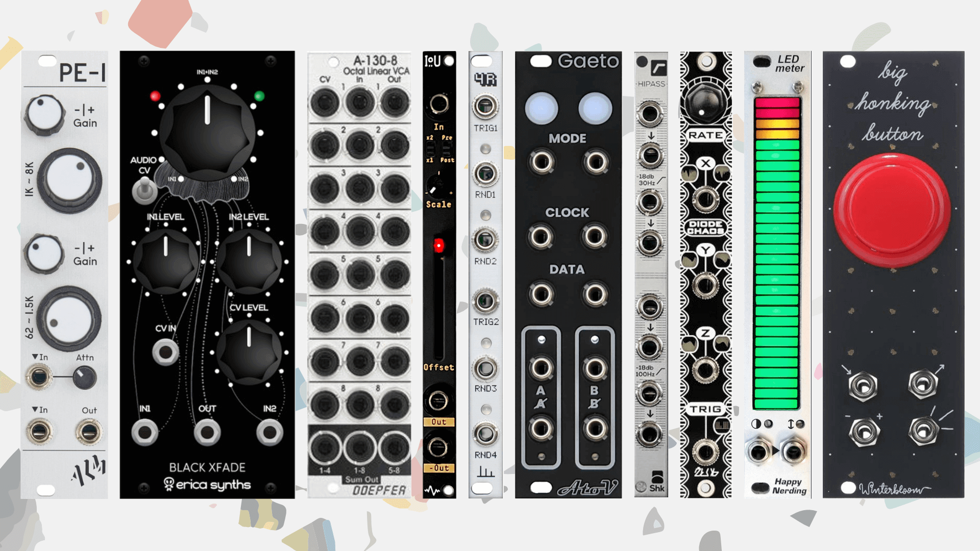The width and height of the screenshot is (980, 551).
Task: Click the Out jack of channel 4 on A-130-8
Action: coord(395,232)
